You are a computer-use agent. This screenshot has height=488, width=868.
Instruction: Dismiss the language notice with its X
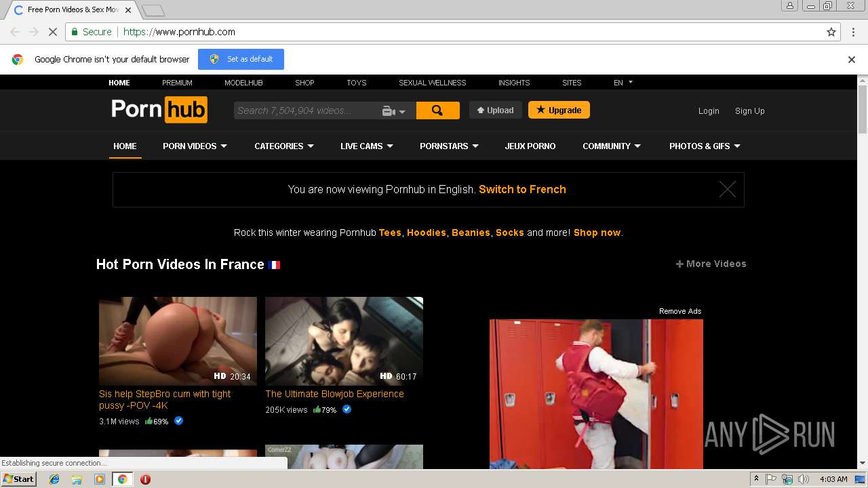point(727,190)
